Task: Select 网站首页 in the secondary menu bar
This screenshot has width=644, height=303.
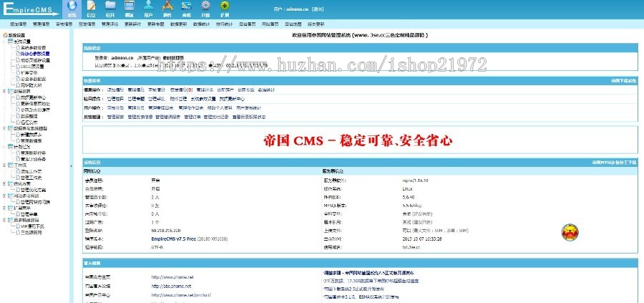Action: point(270,24)
